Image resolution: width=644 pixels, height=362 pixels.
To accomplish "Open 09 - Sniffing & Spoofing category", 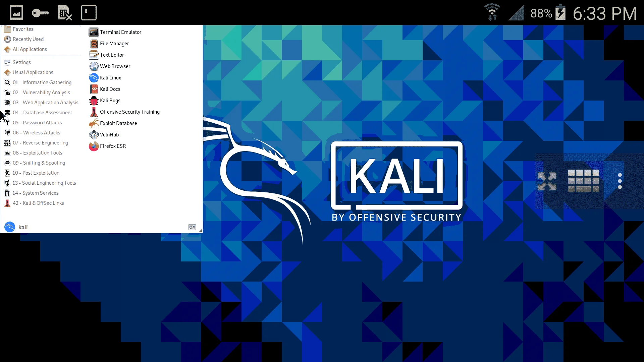I will 35,163.
